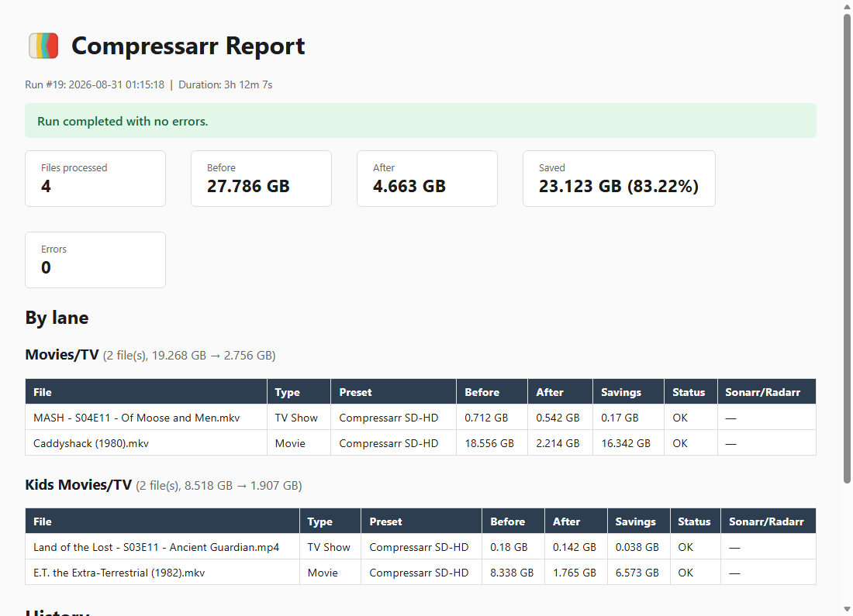Click the Compressarr logo icon
853x616 pixels.
click(x=43, y=46)
